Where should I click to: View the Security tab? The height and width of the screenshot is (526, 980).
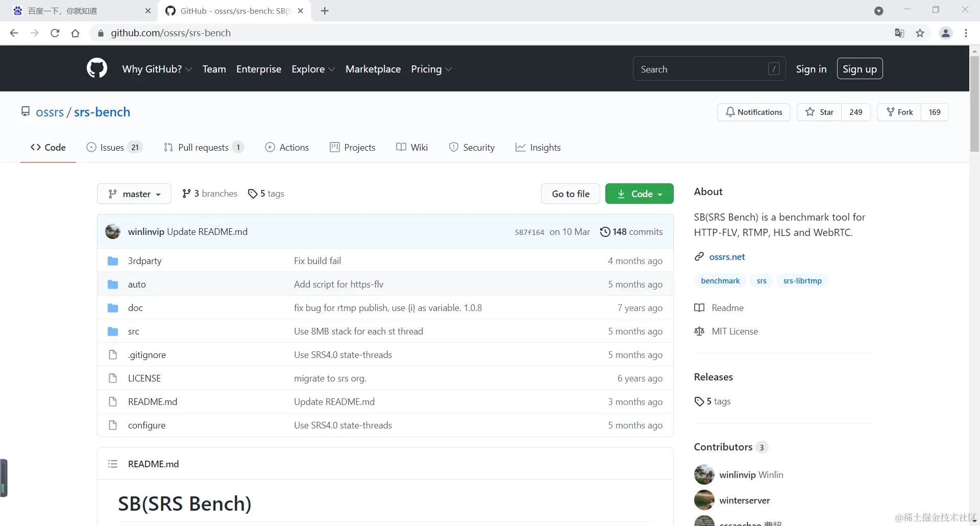click(x=472, y=147)
